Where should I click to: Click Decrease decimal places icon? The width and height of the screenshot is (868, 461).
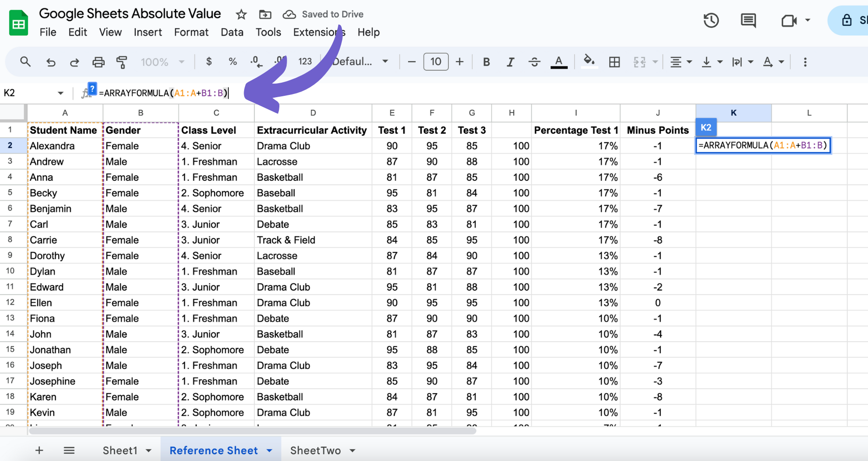point(256,62)
